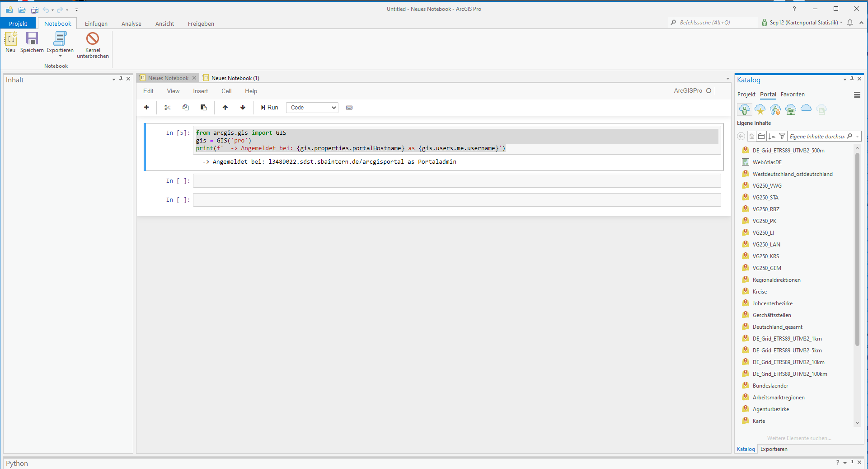This screenshot has height=469, width=868.
Task: Switch to the Projekt tab in Katalog
Action: click(x=746, y=94)
